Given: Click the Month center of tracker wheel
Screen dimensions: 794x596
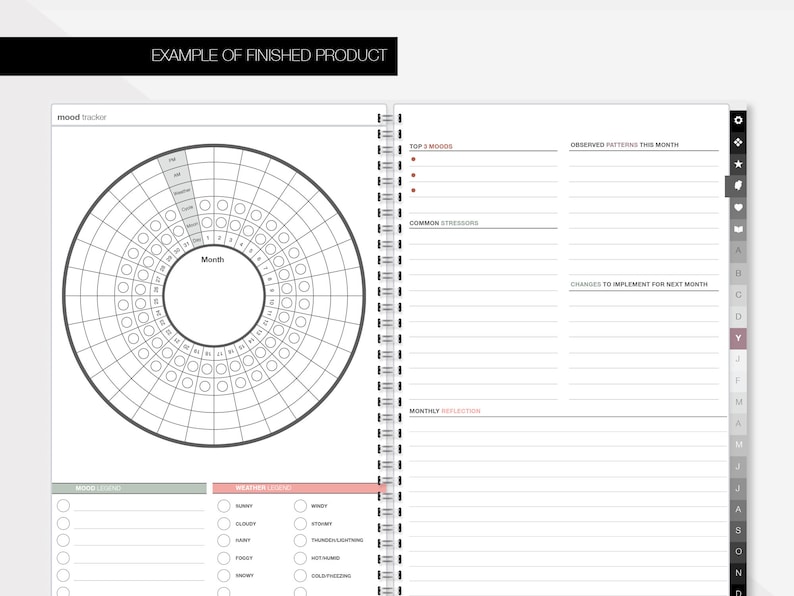Looking at the screenshot, I should 213,260.
